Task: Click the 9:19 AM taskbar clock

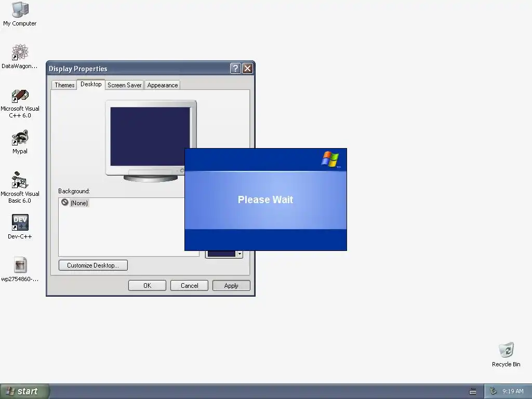Action: tap(513, 392)
